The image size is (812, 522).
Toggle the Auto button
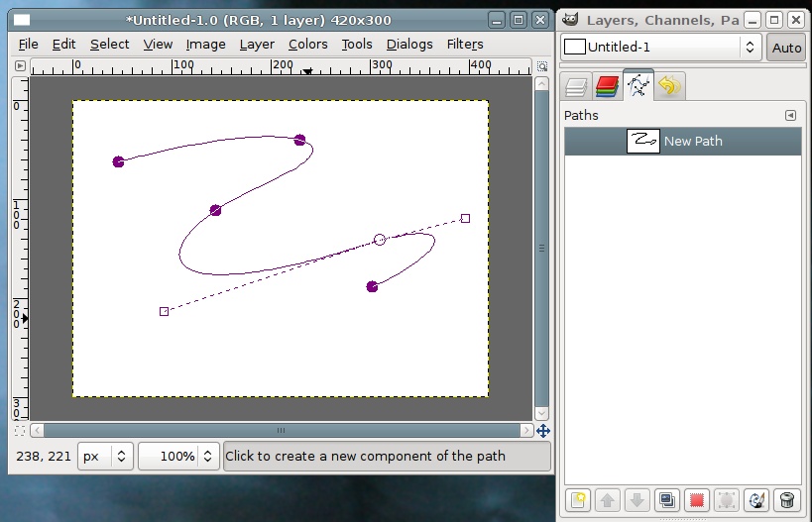pyautogui.click(x=786, y=48)
